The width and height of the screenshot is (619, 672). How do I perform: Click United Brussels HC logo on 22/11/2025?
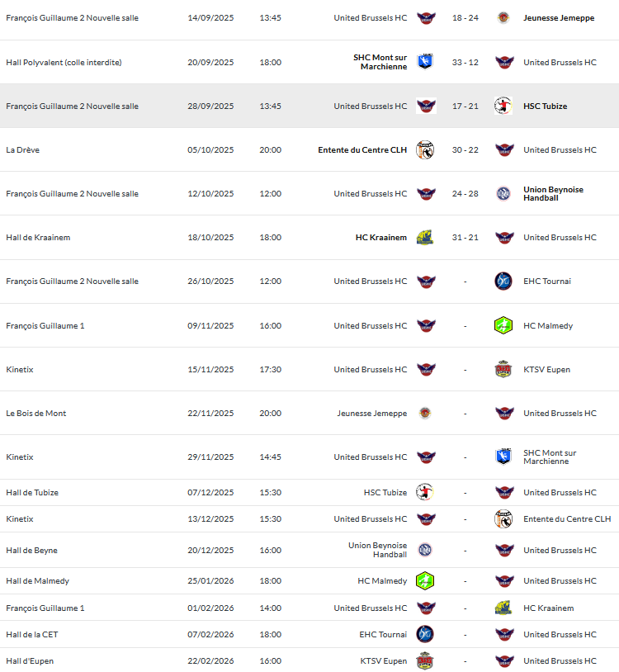click(503, 413)
